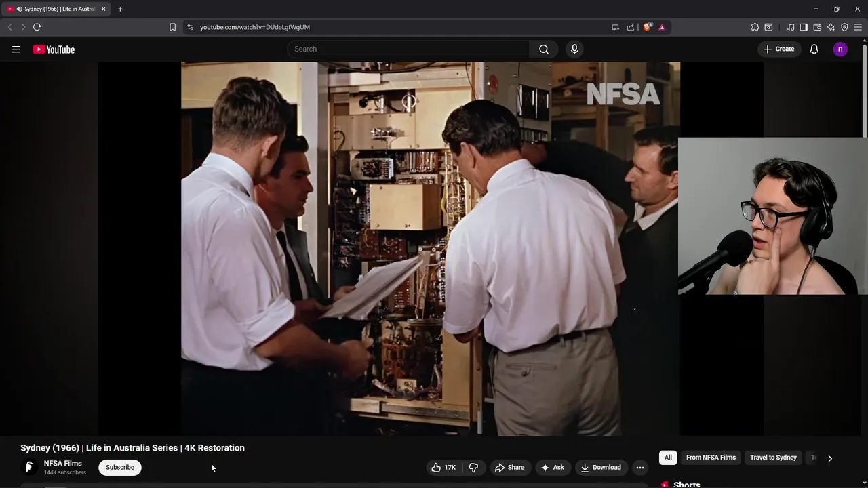Screen dimensions: 868x488
Task: Click the install/cast screen icon in address bar
Action: pos(615,27)
